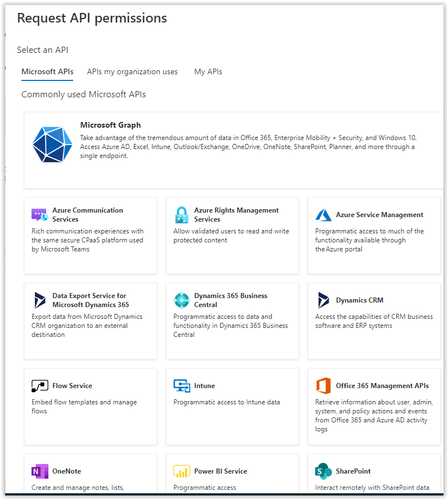Click 'Export data from Microsoft Dynamics' description

87,326
